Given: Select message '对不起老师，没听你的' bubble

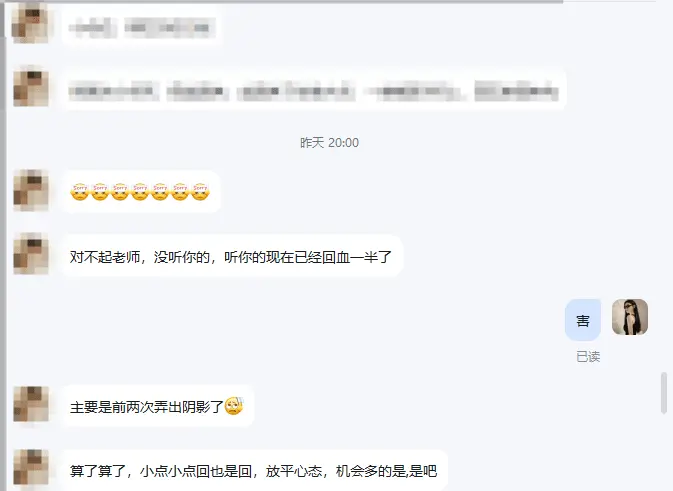Looking at the screenshot, I should tap(232, 256).
